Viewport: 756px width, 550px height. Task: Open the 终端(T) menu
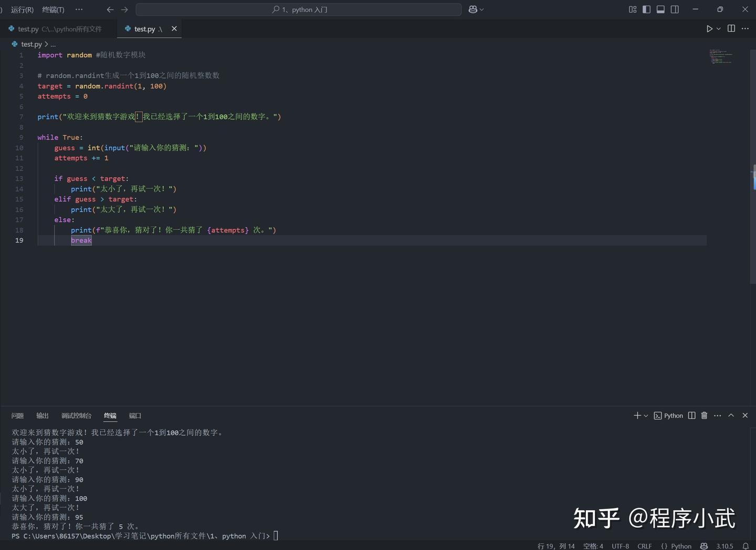52,9
